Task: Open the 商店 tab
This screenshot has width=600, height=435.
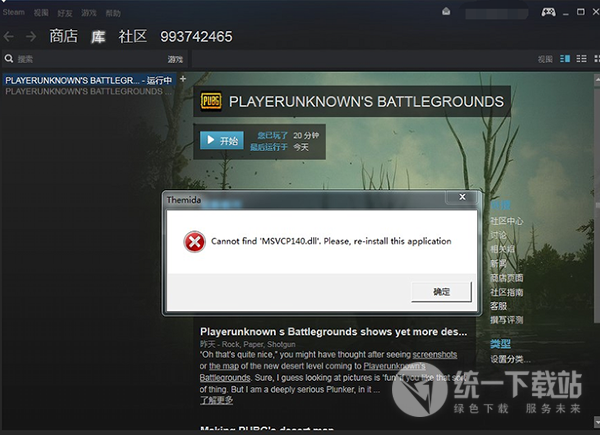Action: click(63, 37)
